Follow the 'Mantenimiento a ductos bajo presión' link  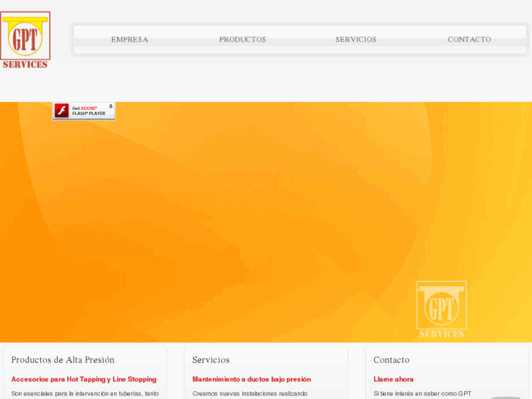252,379
